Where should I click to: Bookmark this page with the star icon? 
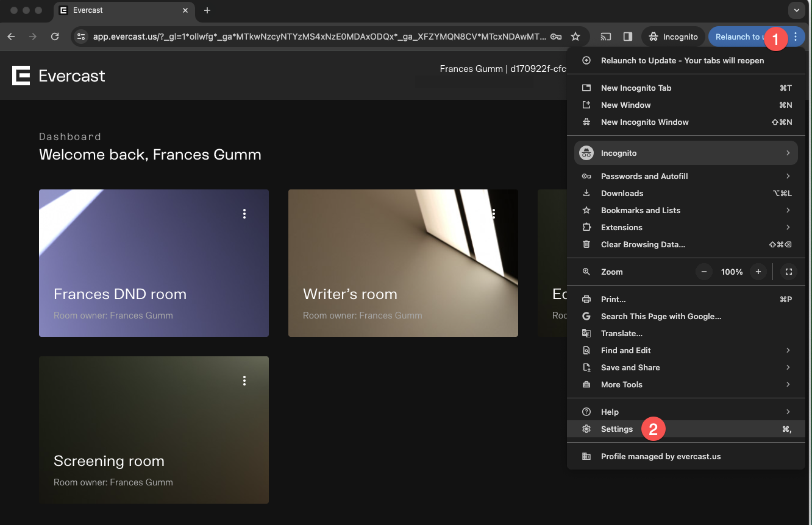coord(575,37)
